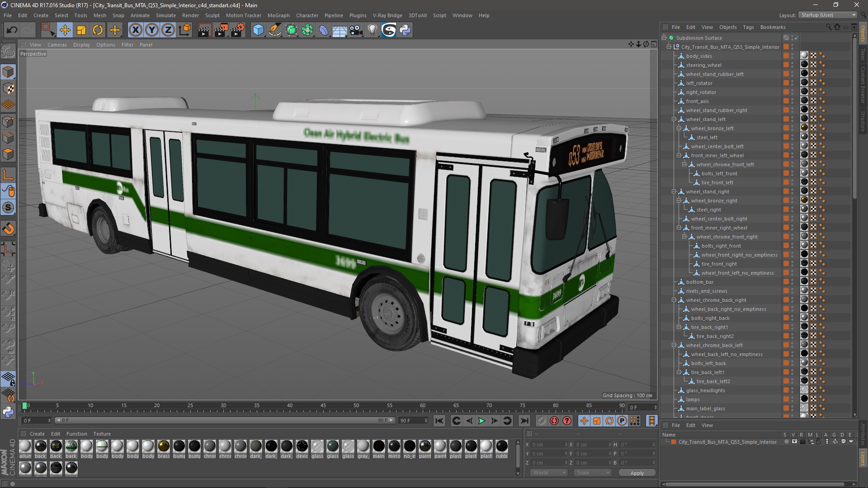This screenshot has width=868, height=488.
Task: Click frame 45 on the timeline
Action: (323, 406)
